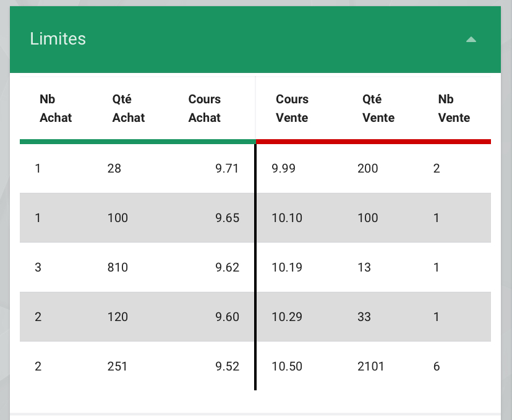512x420 pixels.
Task: Click the Limites panel title
Action: click(58, 39)
